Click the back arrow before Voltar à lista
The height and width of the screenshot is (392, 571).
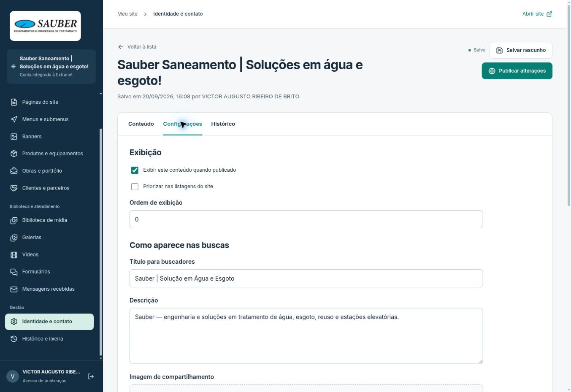click(121, 47)
